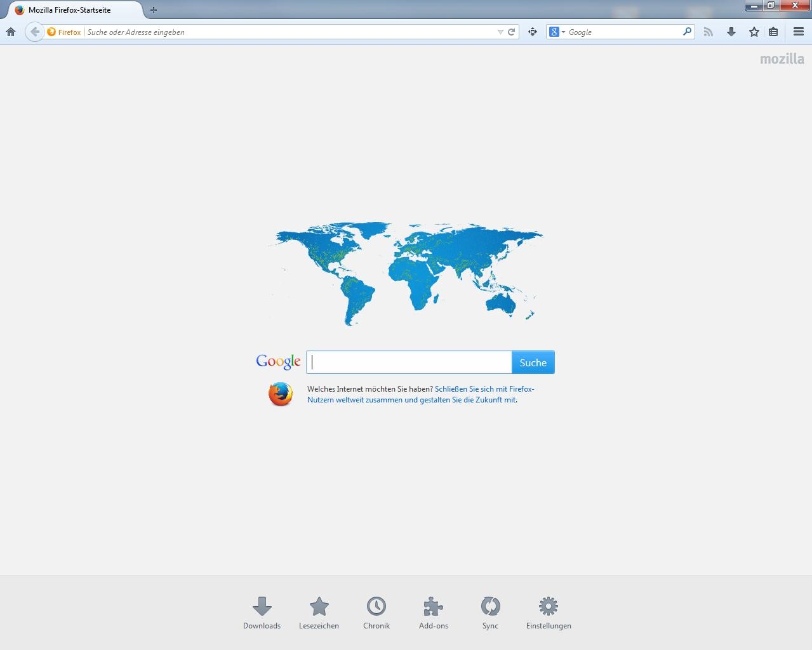Screen dimensions: 812x650
Task: Minimize the Firefox window
Action: pyautogui.click(x=754, y=6)
